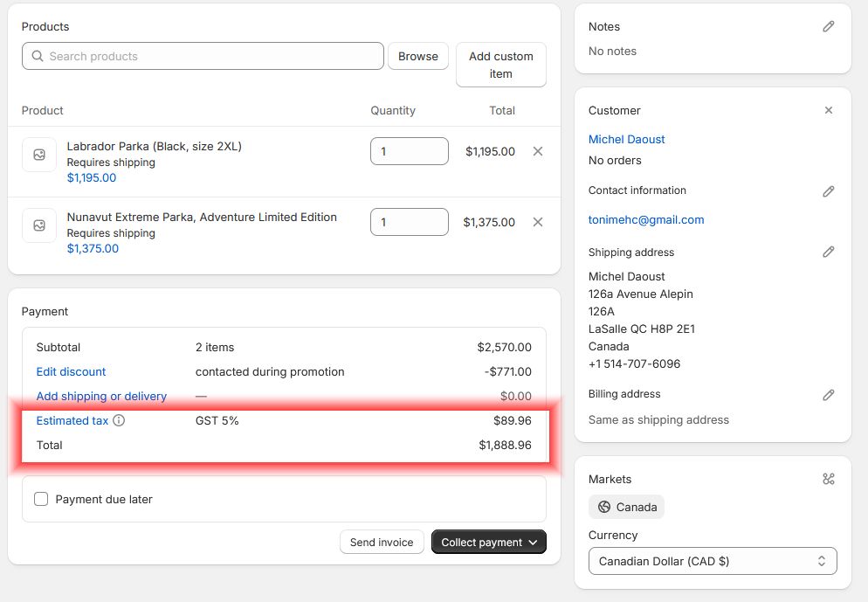The image size is (868, 602).
Task: Open the Currency dropdown
Action: coord(713,561)
